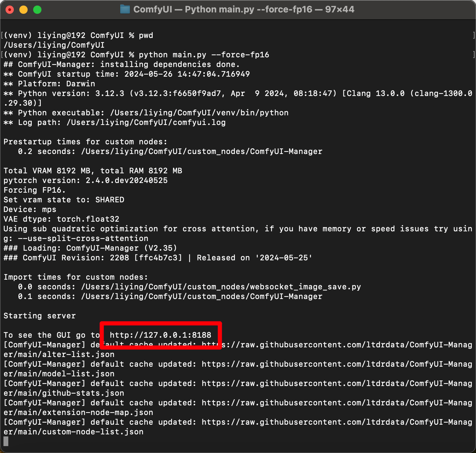Click 'Set vram state to: SHARED' line
The image size is (476, 453).
[x=64, y=200]
